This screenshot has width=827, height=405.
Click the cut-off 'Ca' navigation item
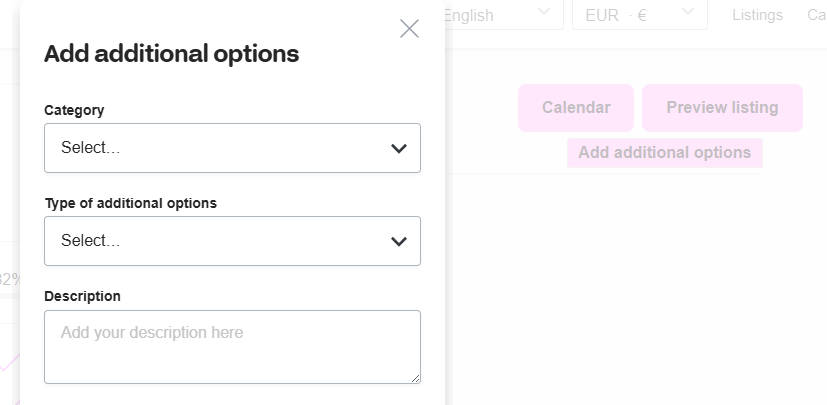pyautogui.click(x=816, y=15)
